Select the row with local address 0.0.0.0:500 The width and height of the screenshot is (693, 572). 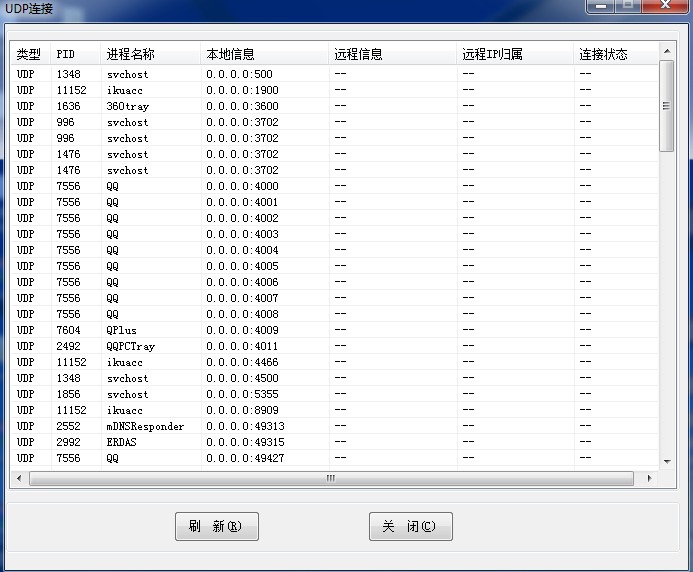(x=335, y=74)
